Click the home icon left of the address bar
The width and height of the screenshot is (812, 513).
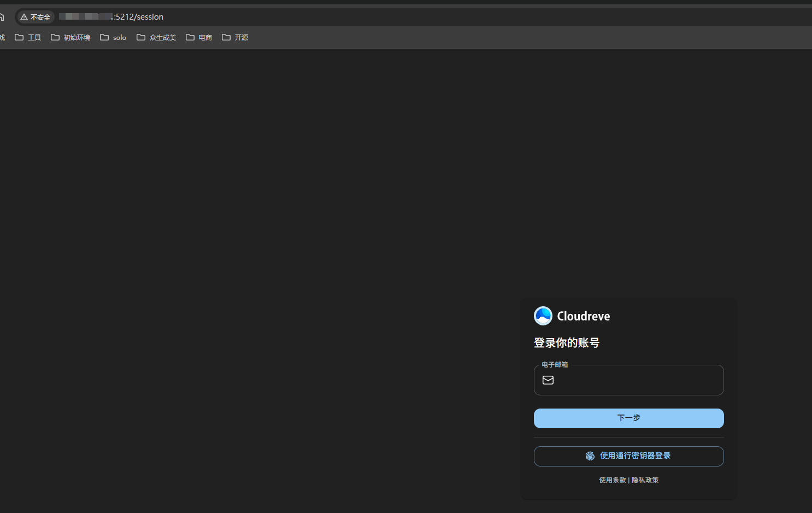[x=3, y=16]
